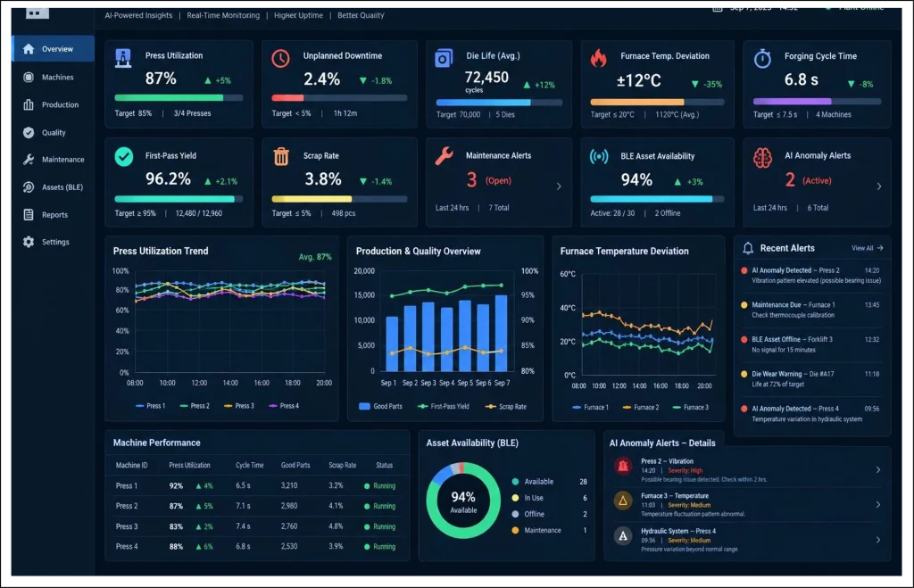Click the Offline count in Asset Availability
The image size is (914, 588).
coord(584,514)
